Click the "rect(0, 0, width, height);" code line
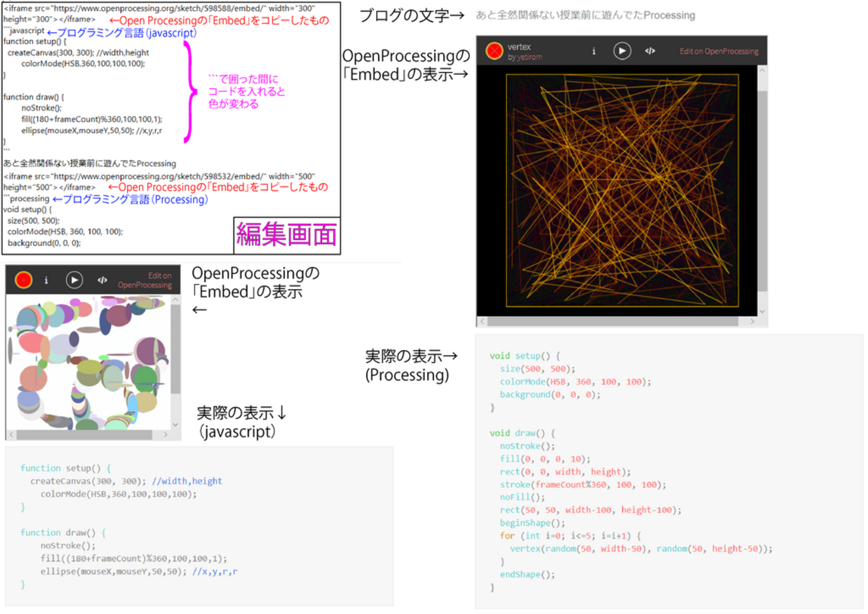The image size is (868, 614). 565,471
